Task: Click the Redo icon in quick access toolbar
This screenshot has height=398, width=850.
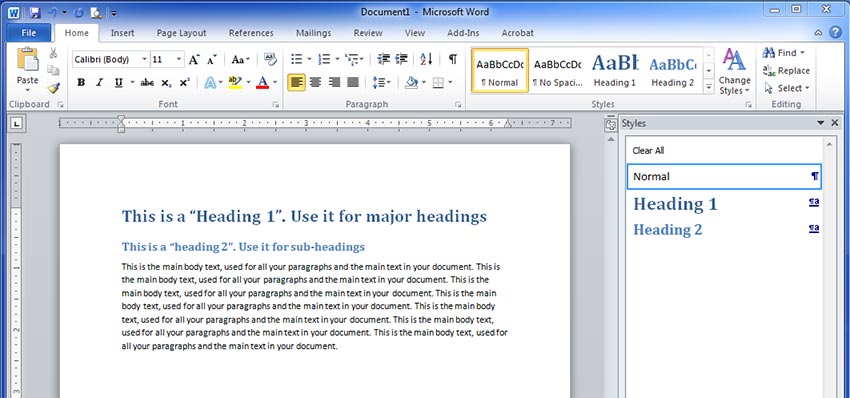Action: 79,12
